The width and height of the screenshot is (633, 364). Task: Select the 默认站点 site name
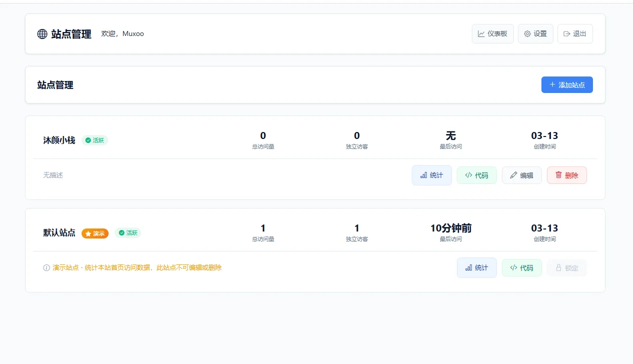(x=59, y=233)
